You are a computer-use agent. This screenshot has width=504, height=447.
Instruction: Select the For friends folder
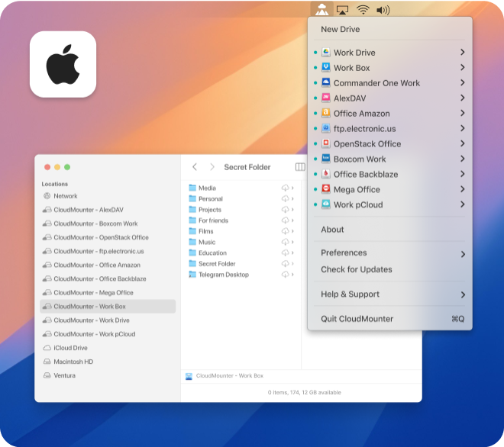coord(241,220)
